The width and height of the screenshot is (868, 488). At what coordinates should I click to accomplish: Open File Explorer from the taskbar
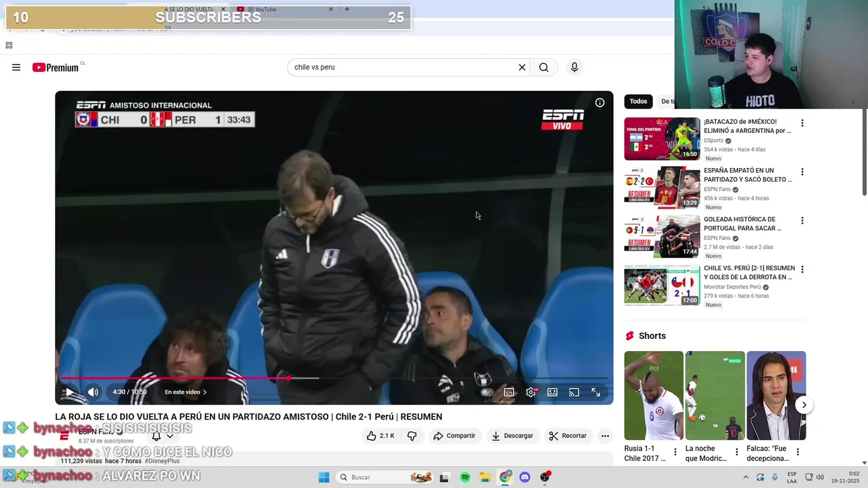[x=486, y=477]
